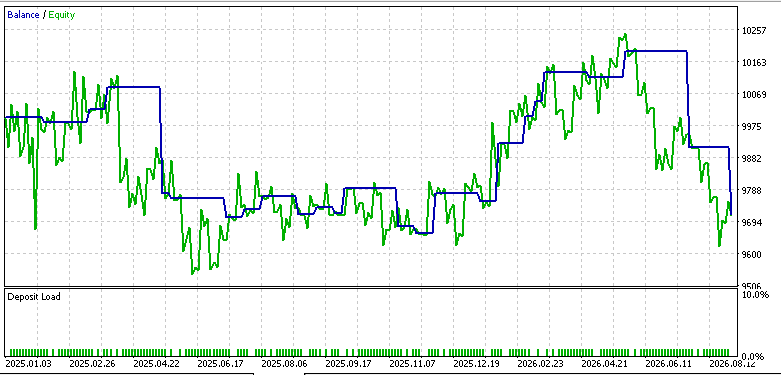The image size is (781, 375).
Task: Click the 2026.08.12 date label
Action: (732, 364)
